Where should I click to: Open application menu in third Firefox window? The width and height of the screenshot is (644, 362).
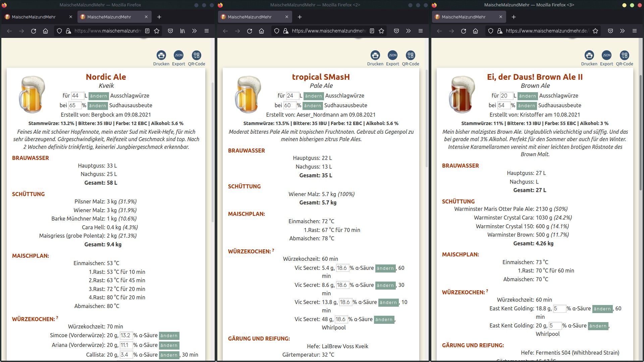pyautogui.click(x=635, y=31)
